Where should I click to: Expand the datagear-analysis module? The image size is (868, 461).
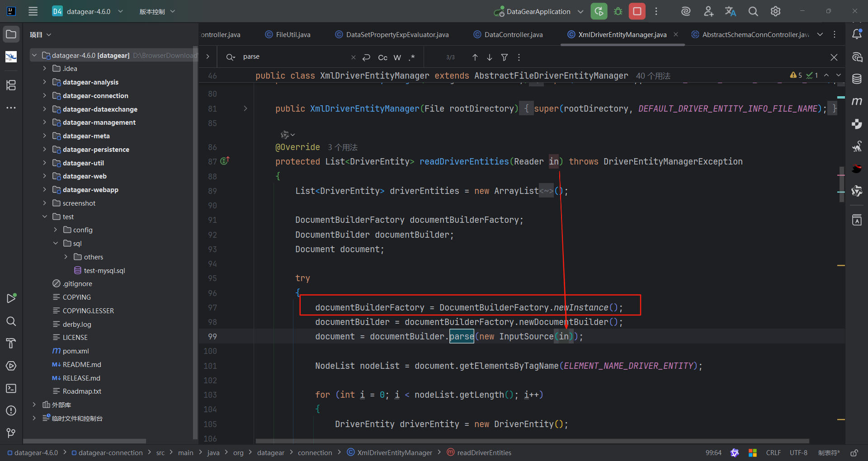point(44,82)
